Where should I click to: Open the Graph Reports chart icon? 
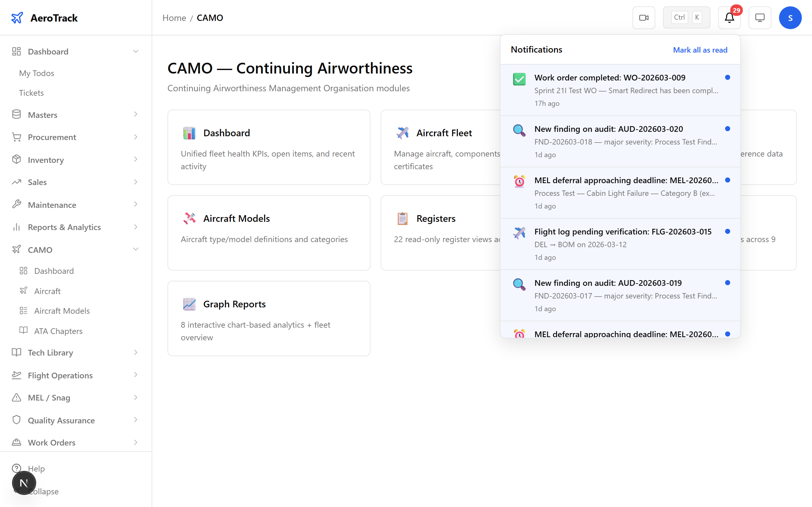click(x=189, y=304)
